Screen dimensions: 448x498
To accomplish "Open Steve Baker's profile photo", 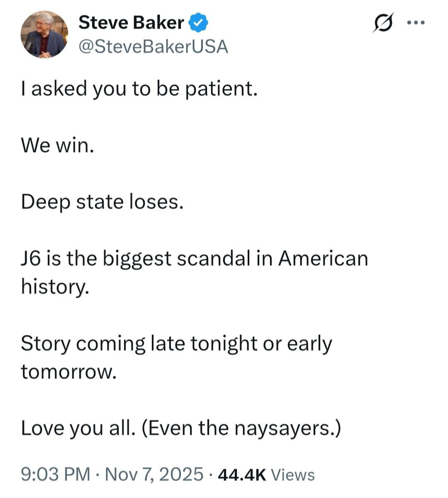I will coord(44,34).
